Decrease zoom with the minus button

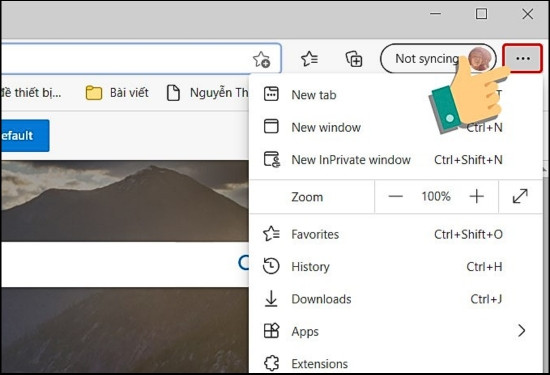395,196
